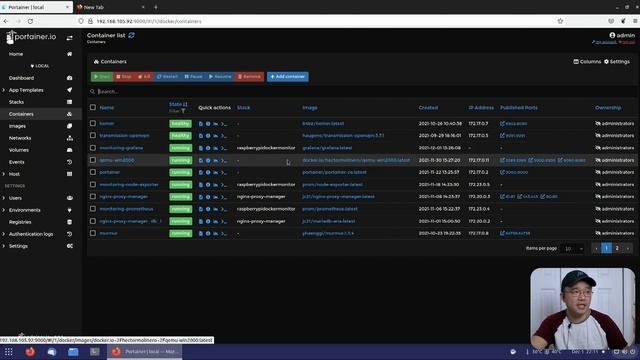The image size is (640, 360).
Task: Open Stacks in the sidebar menu
Action: point(16,102)
